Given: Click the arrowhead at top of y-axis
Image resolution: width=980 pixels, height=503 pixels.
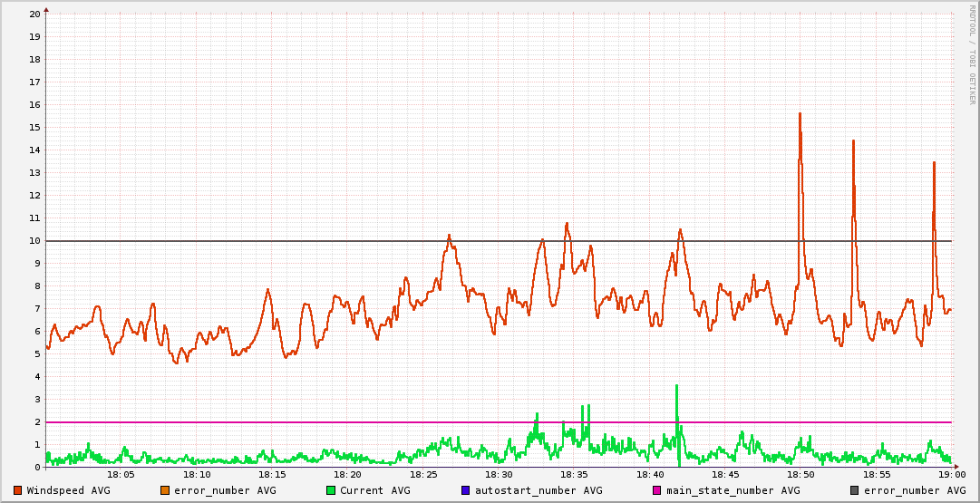Looking at the screenshot, I should coord(46,9).
